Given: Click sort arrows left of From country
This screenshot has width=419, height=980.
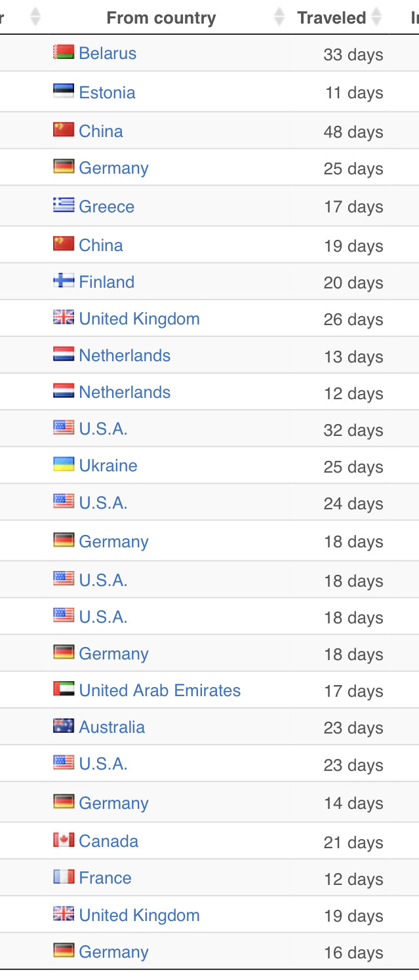Looking at the screenshot, I should pos(35,17).
